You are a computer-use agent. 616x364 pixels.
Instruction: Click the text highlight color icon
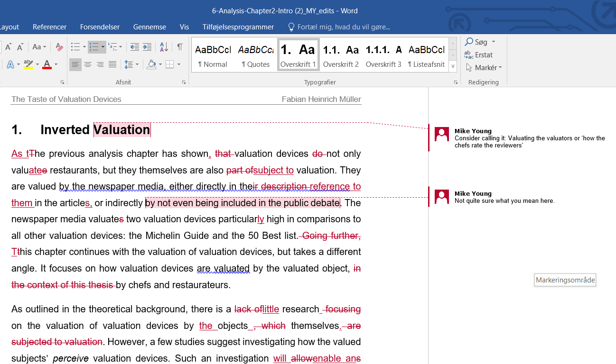(x=28, y=64)
